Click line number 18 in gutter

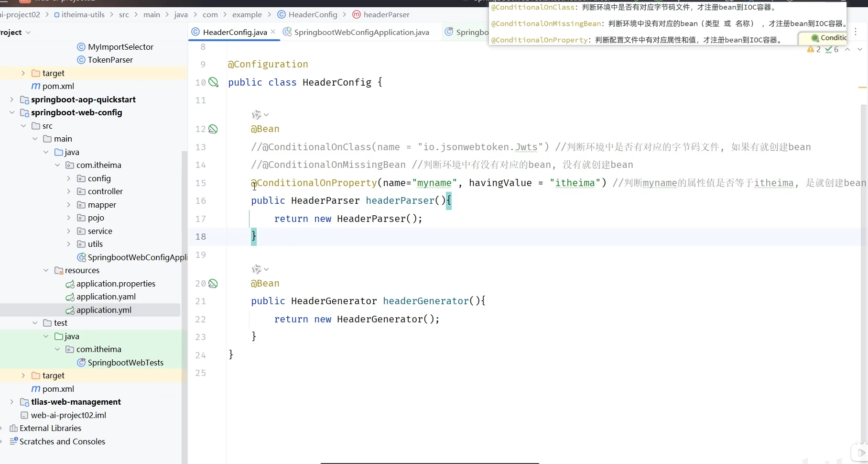201,237
